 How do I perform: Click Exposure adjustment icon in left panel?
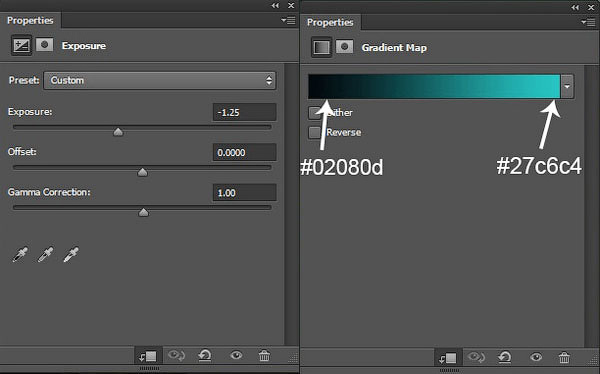(21, 46)
